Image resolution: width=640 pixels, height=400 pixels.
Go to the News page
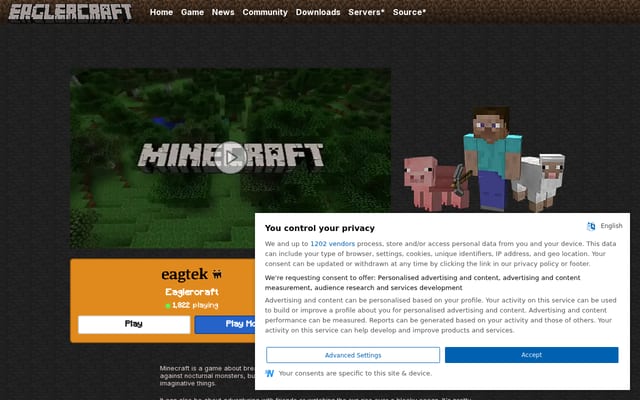tap(223, 12)
